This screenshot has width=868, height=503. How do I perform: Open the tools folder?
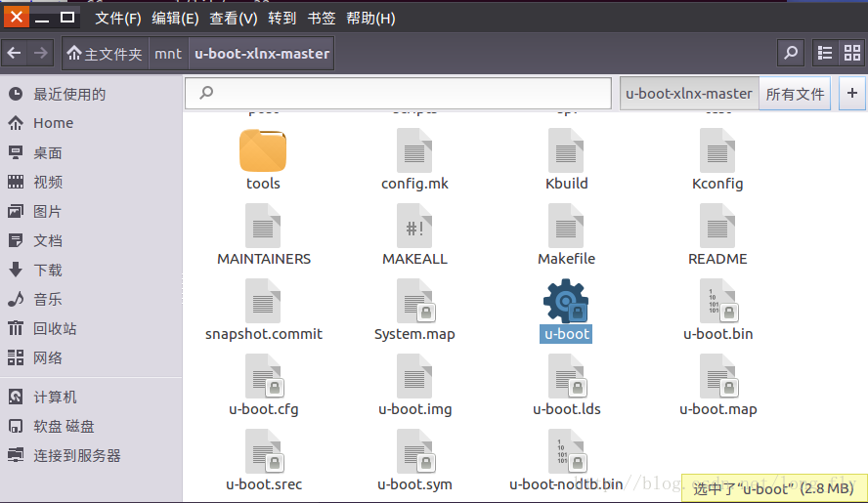[x=263, y=151]
